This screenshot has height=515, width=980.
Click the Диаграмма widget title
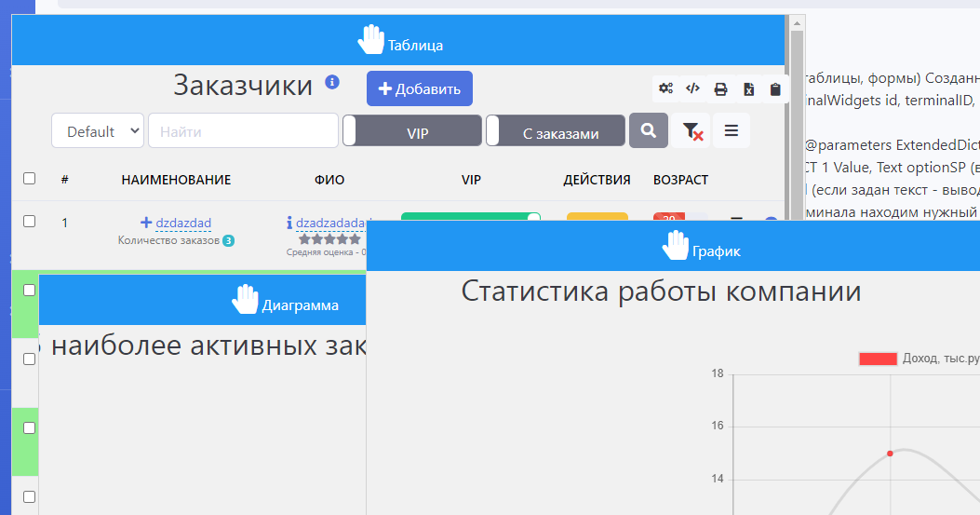pyautogui.click(x=300, y=305)
